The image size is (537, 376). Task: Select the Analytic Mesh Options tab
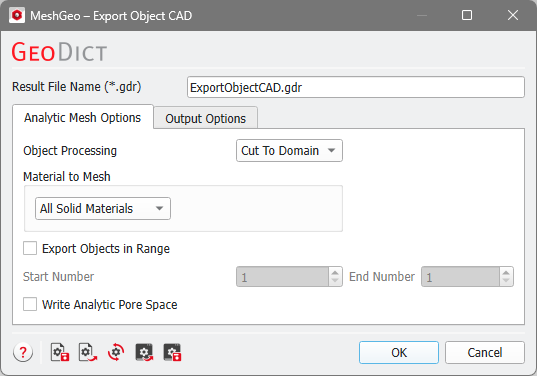(x=83, y=117)
